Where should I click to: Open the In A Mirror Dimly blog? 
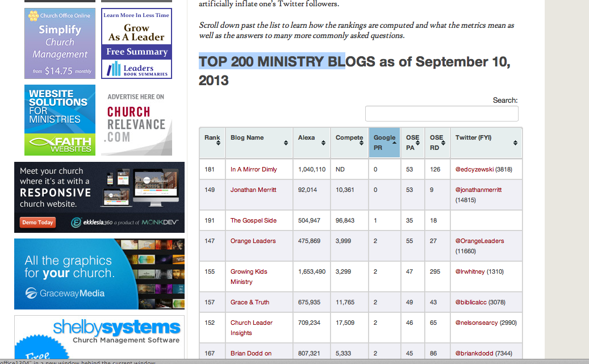(253, 169)
